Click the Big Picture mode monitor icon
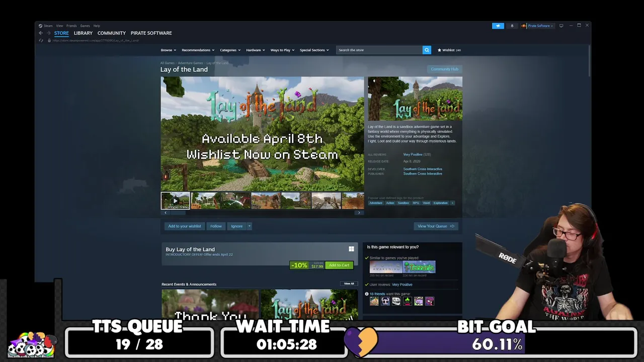Image resolution: width=644 pixels, height=362 pixels. [x=561, y=26]
